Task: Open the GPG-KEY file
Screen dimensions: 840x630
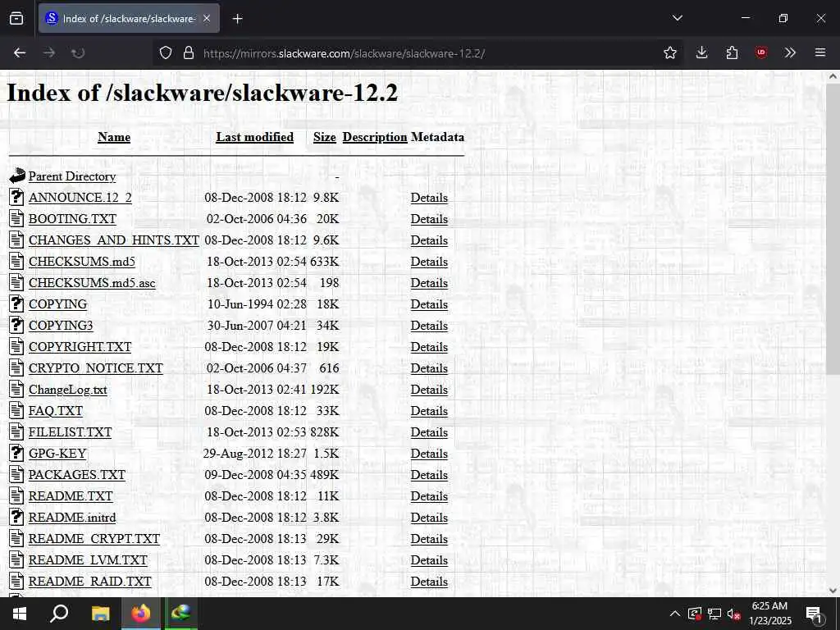Action: [57, 454]
